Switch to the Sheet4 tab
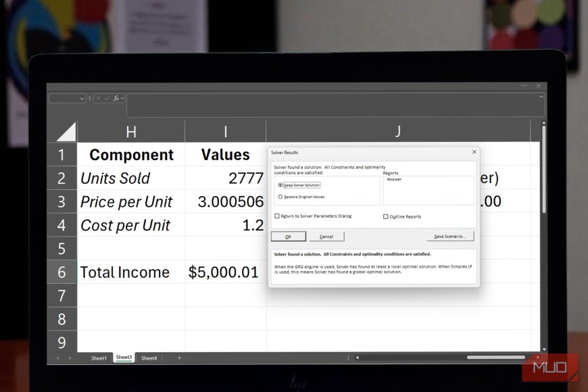This screenshot has width=588, height=392. (149, 358)
